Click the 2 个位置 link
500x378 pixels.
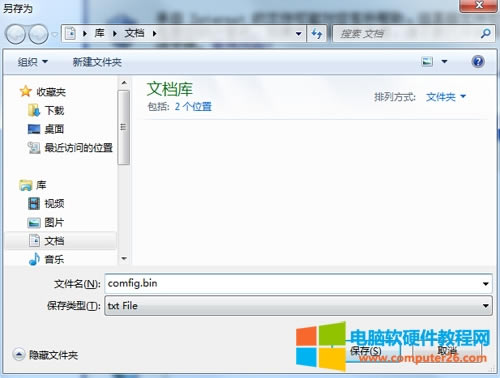193,106
